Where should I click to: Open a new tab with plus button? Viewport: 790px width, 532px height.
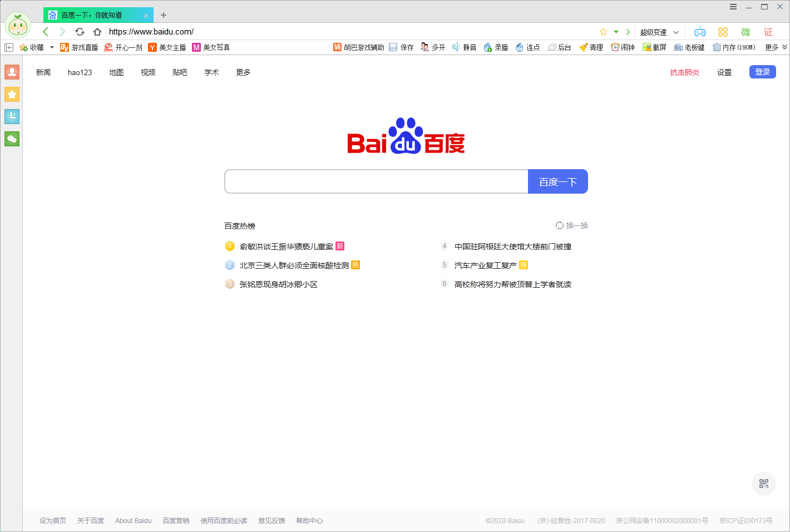click(164, 15)
